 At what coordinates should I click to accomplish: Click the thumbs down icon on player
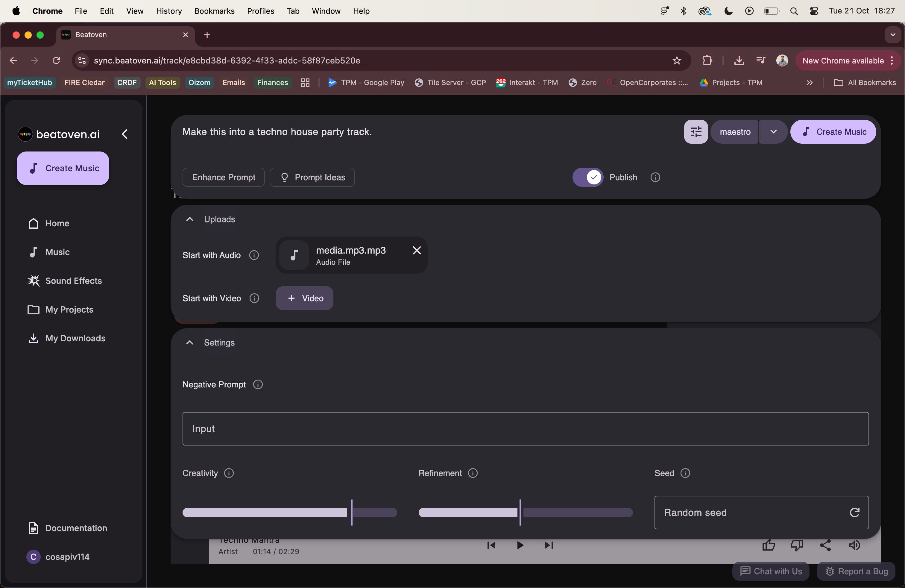click(x=797, y=545)
